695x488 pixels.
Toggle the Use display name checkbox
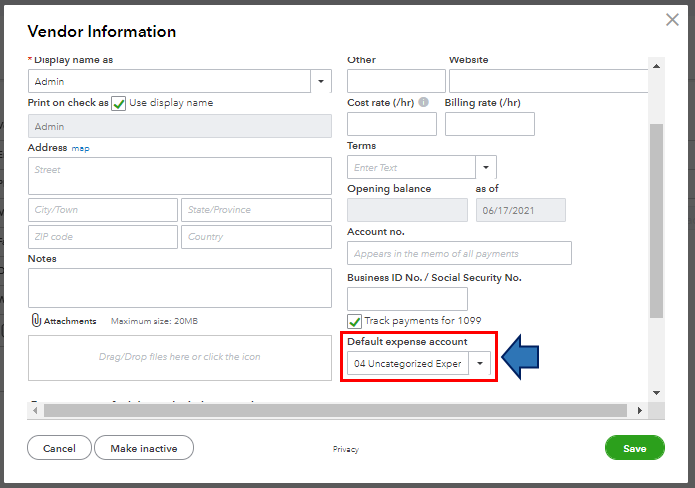click(x=119, y=103)
